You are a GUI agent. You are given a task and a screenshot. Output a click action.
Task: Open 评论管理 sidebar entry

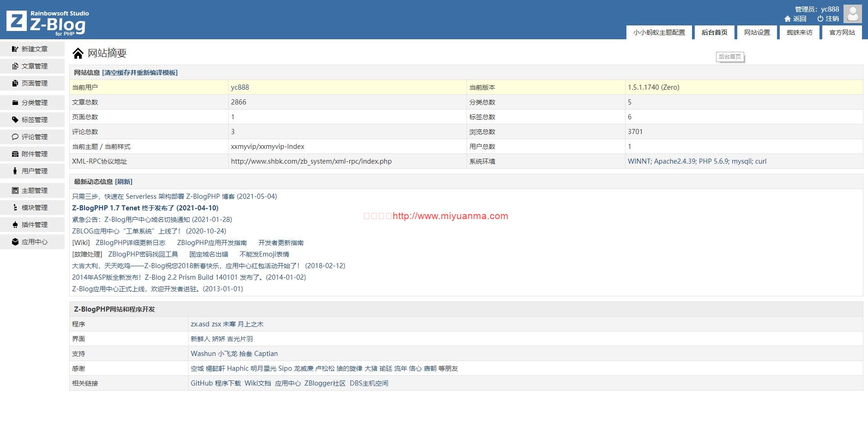[32, 137]
